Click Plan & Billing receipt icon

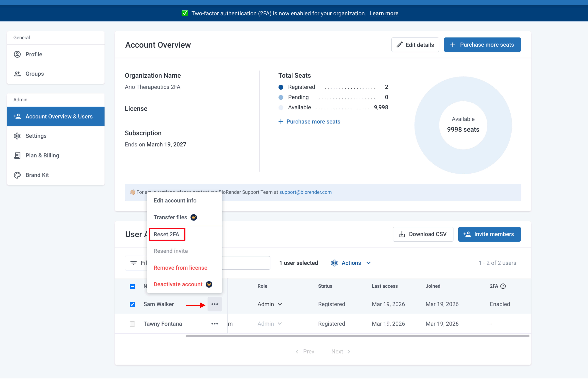pos(17,156)
